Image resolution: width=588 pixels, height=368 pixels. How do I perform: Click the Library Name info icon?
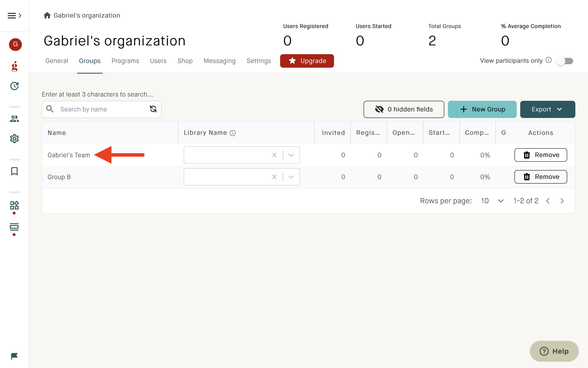click(x=233, y=133)
